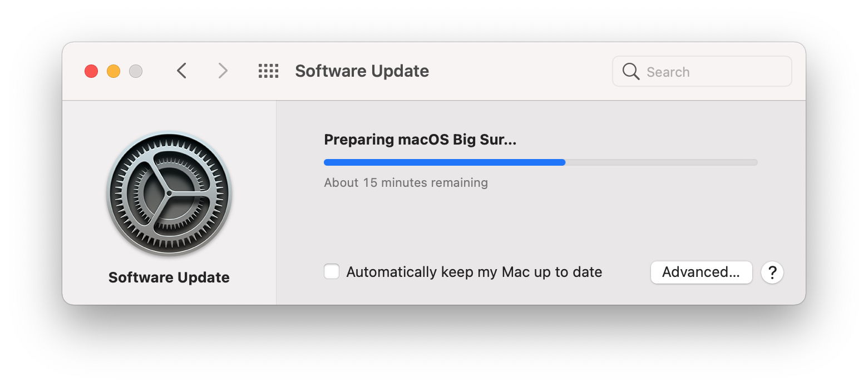The height and width of the screenshot is (387, 868).
Task: Click the empty toolbar area left of Search
Action: (520, 71)
